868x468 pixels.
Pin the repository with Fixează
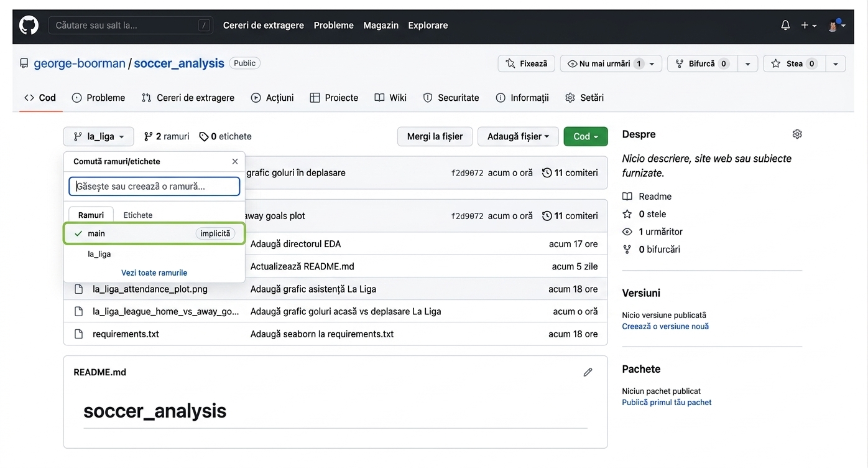pyautogui.click(x=527, y=63)
